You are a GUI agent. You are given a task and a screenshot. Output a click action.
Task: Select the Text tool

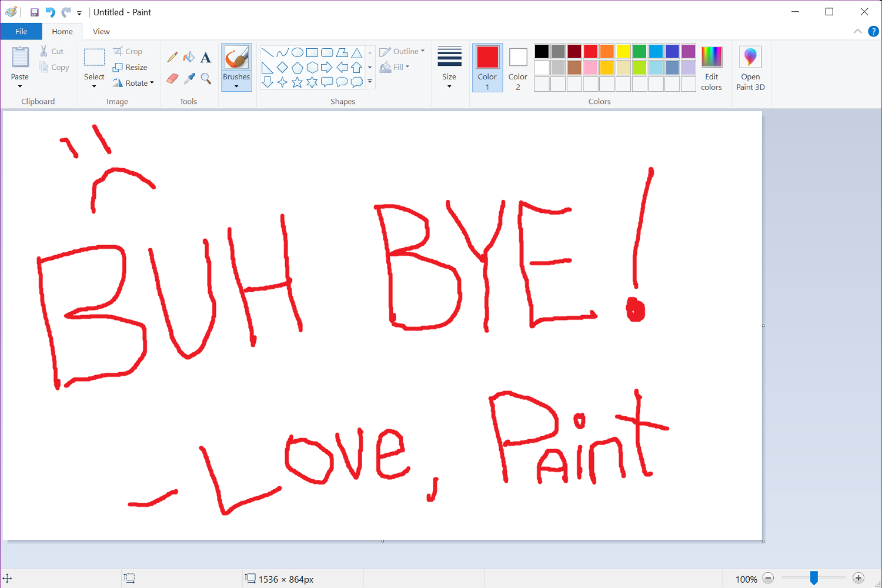coord(205,57)
